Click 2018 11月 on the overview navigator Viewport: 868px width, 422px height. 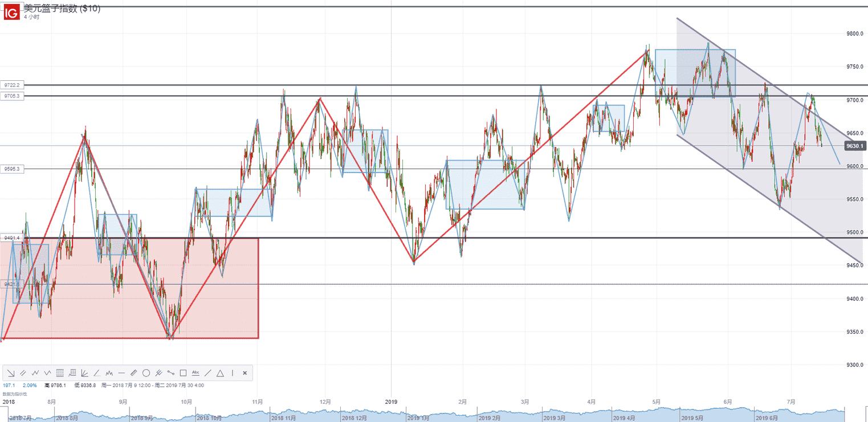coord(284,417)
